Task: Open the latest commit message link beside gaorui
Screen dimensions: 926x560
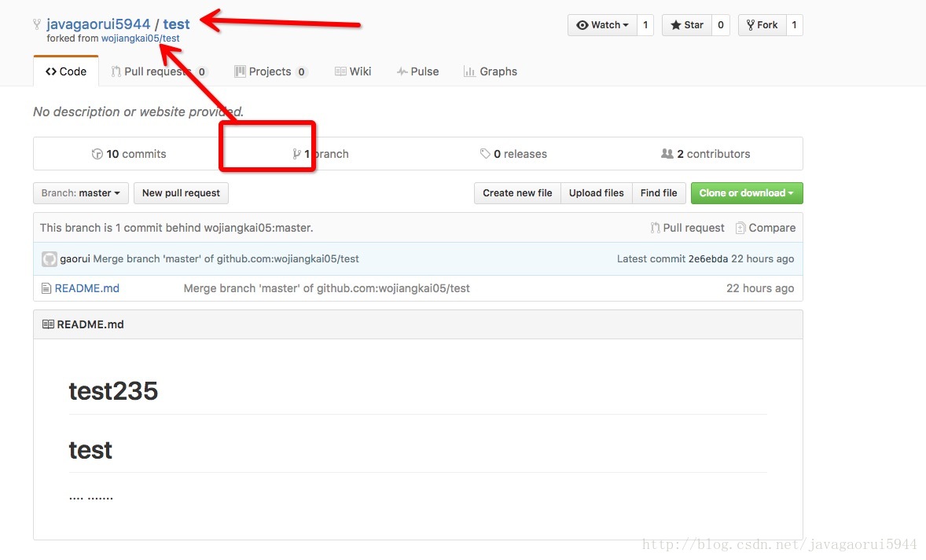Action: click(x=226, y=259)
